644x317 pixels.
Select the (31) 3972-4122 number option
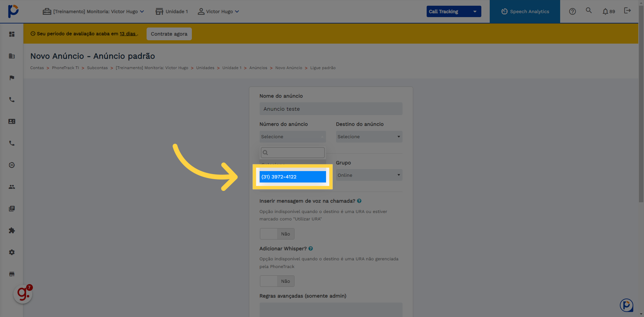coord(292,177)
